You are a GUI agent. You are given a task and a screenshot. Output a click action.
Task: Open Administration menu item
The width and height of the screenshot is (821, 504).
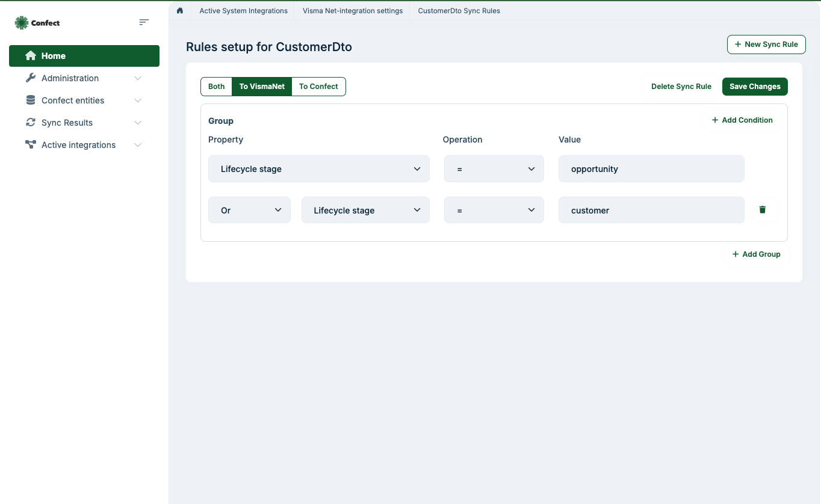[84, 78]
